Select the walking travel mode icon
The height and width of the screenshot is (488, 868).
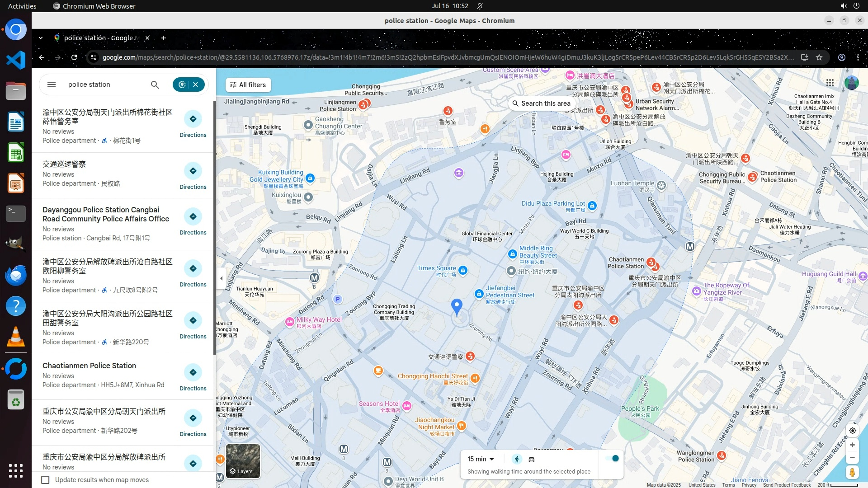coord(517,459)
